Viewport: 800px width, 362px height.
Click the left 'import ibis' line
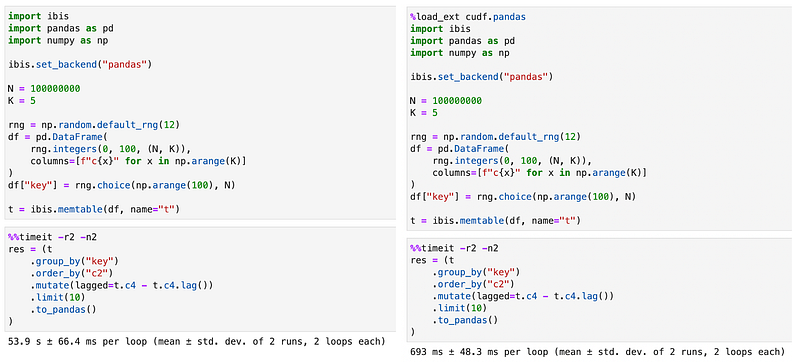click(x=35, y=16)
